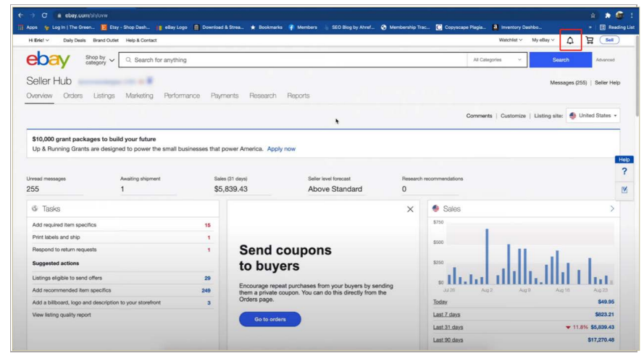Click the Apply now link

click(x=281, y=149)
